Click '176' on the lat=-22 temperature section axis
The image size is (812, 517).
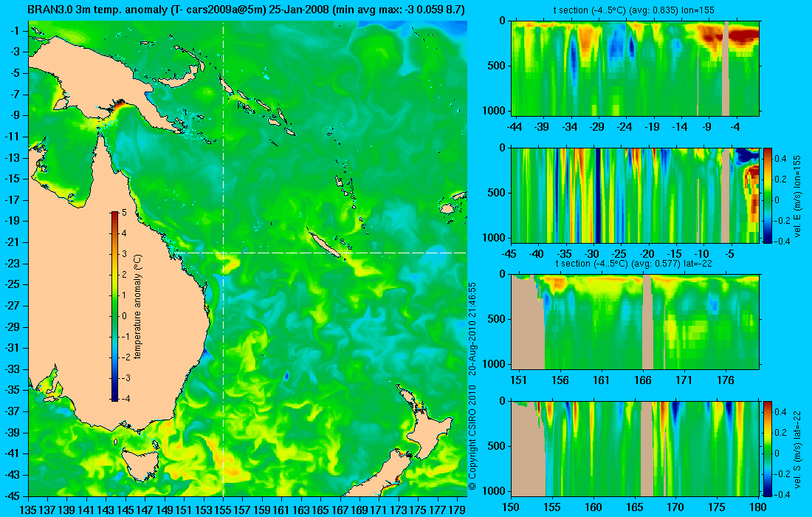(726, 380)
